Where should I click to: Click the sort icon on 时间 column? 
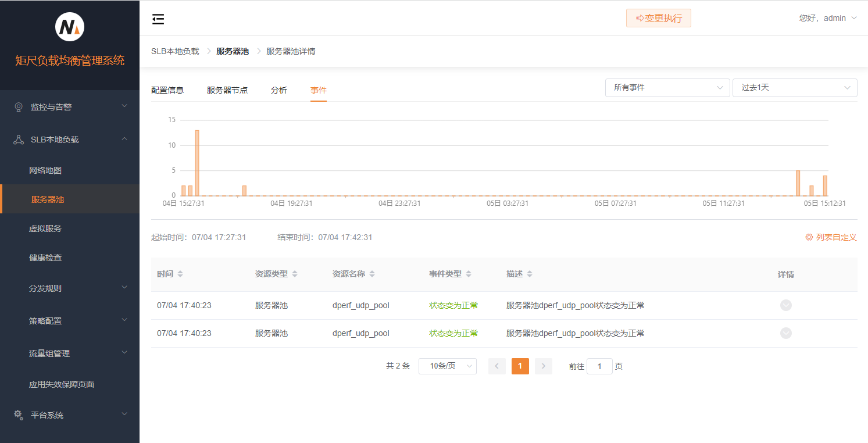click(180, 274)
